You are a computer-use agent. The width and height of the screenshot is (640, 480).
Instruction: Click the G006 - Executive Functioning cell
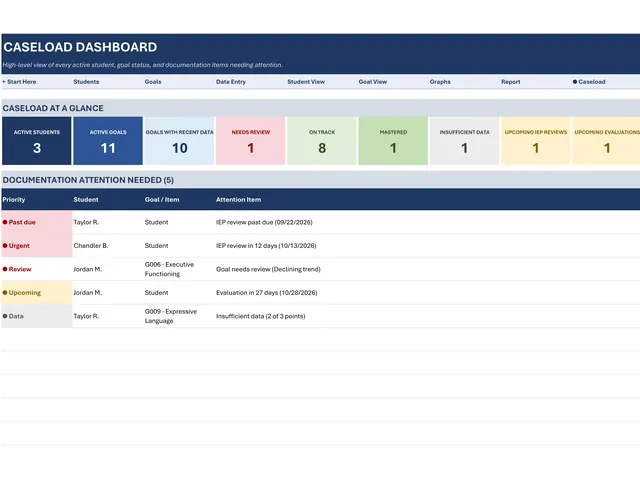[x=169, y=269]
